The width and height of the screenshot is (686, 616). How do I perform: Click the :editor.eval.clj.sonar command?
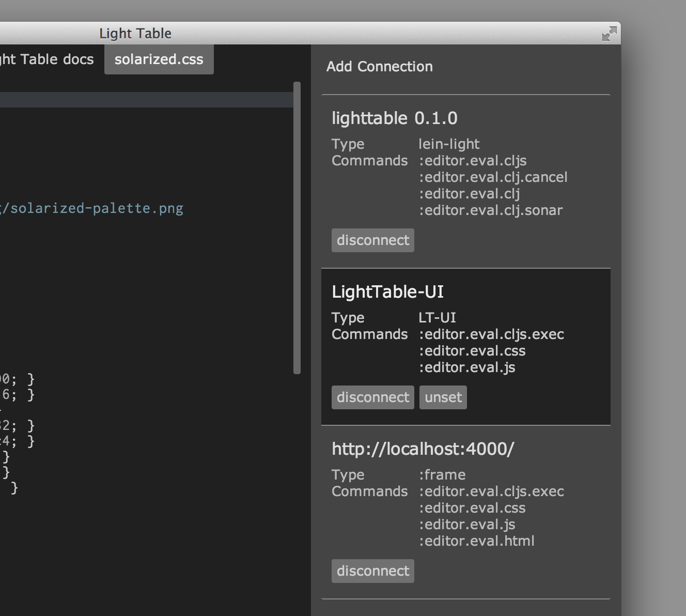pos(491,210)
